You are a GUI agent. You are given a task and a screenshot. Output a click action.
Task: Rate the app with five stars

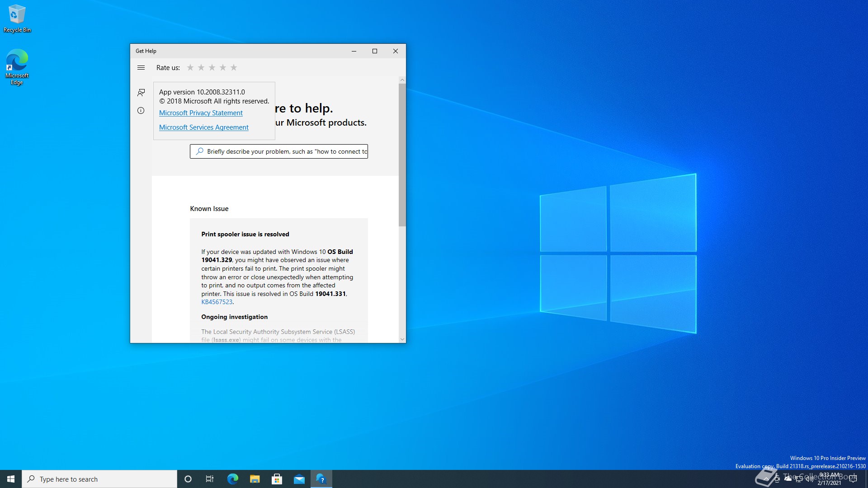coord(234,68)
